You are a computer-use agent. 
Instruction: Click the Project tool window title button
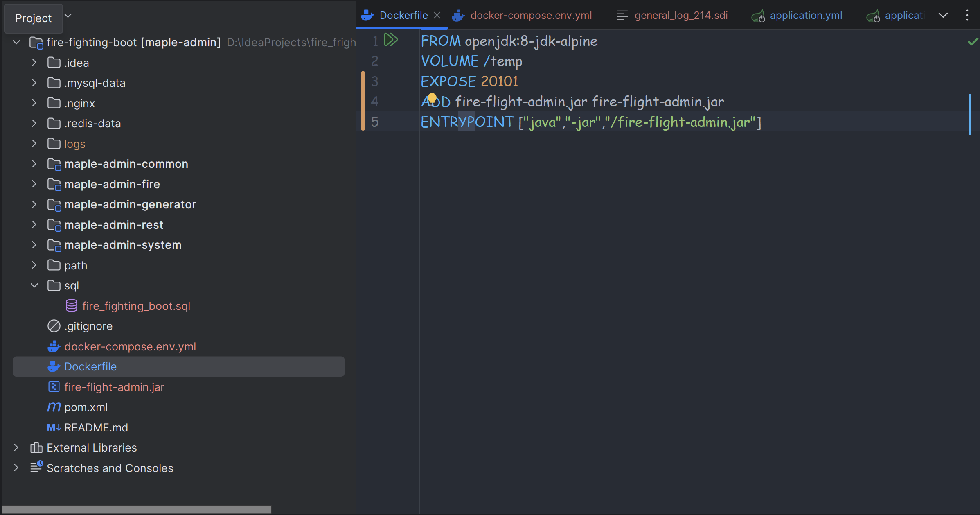[x=33, y=18]
